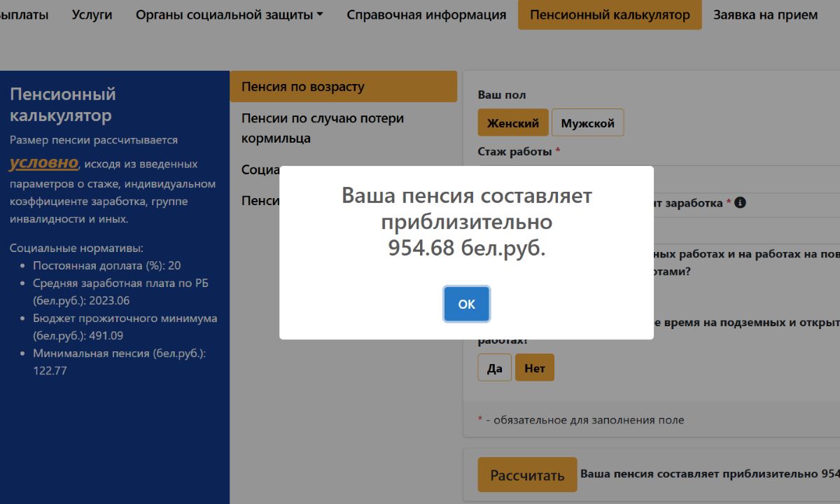Select Женский gender option
The image size is (840, 504).
513,122
